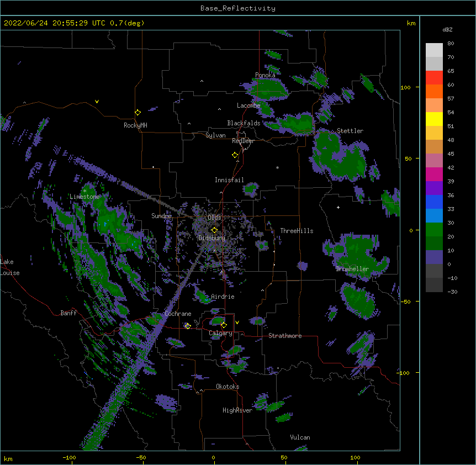Click the dBZ legend heading
476x465 pixels.
click(447, 30)
